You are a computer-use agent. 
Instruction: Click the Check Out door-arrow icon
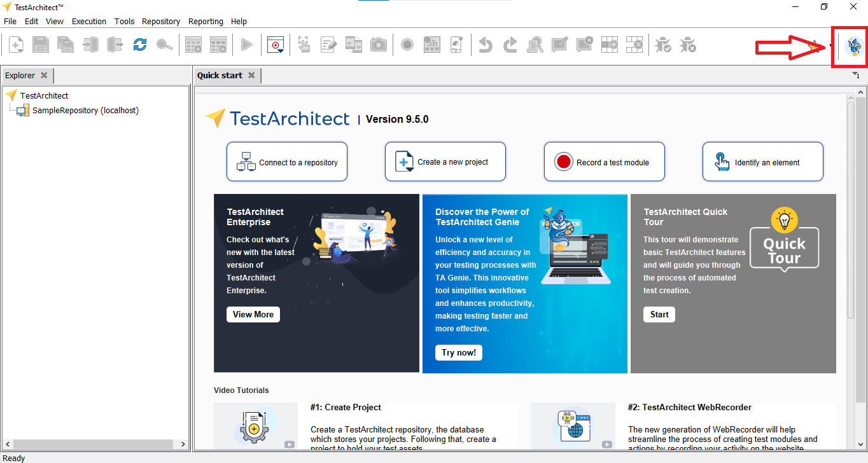click(x=115, y=45)
